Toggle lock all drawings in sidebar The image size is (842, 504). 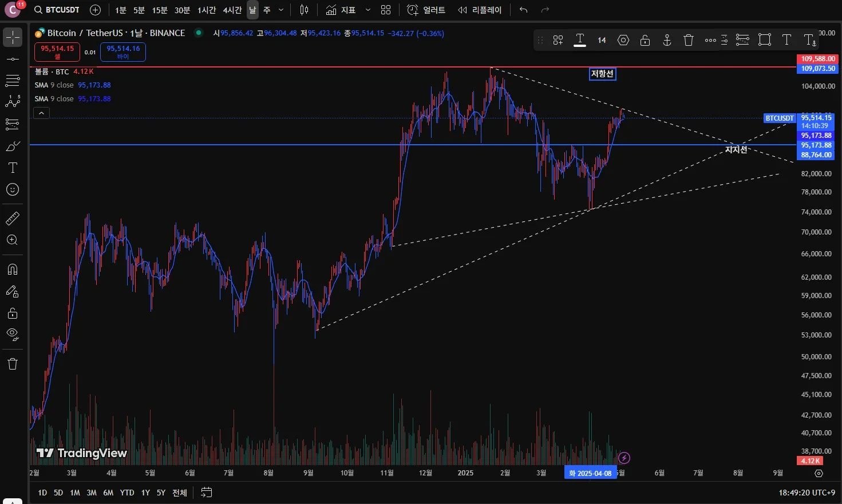pyautogui.click(x=13, y=313)
